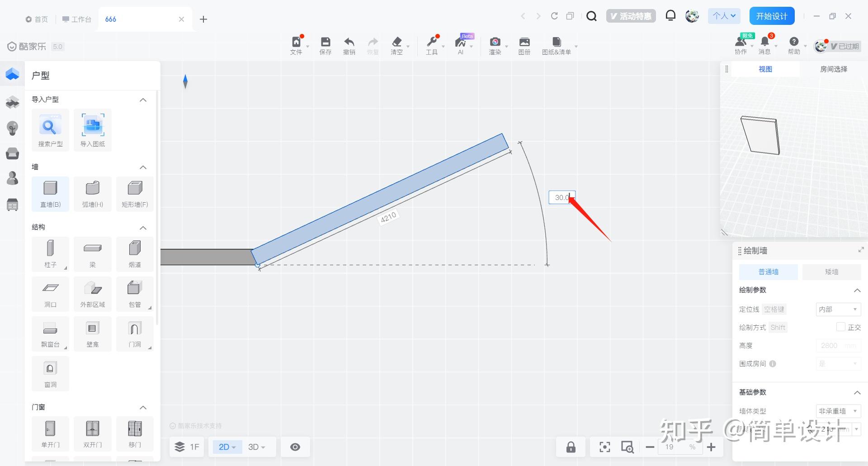
Task: Undo last action with 撤销
Action: click(349, 46)
